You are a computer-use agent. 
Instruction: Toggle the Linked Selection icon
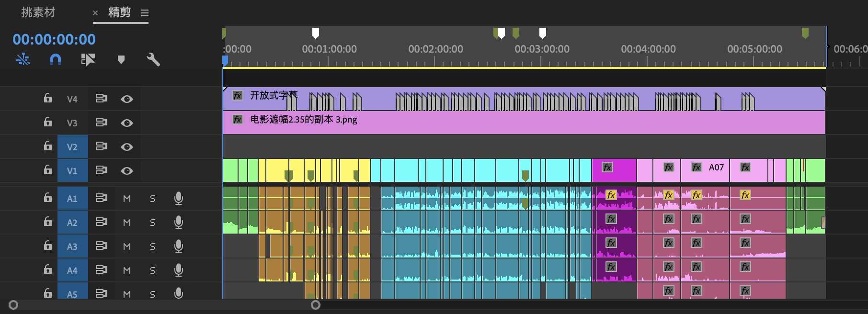(x=88, y=59)
